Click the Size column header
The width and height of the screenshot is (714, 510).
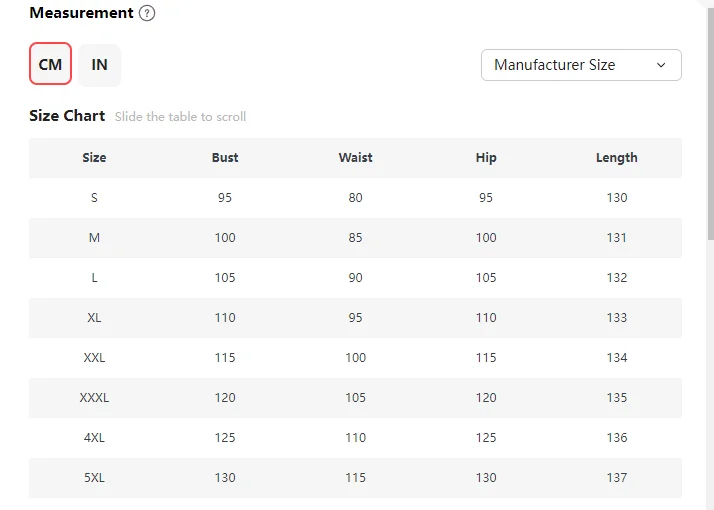pyautogui.click(x=94, y=158)
